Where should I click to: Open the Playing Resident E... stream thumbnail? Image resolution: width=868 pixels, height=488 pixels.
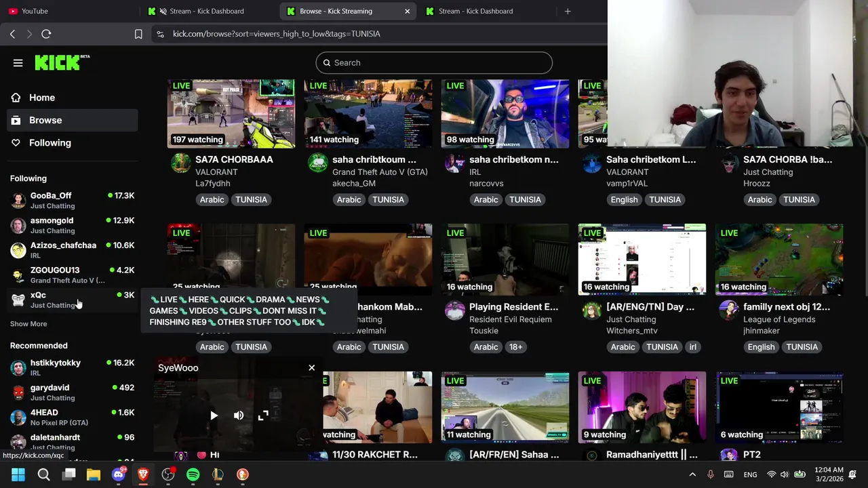pos(505,260)
